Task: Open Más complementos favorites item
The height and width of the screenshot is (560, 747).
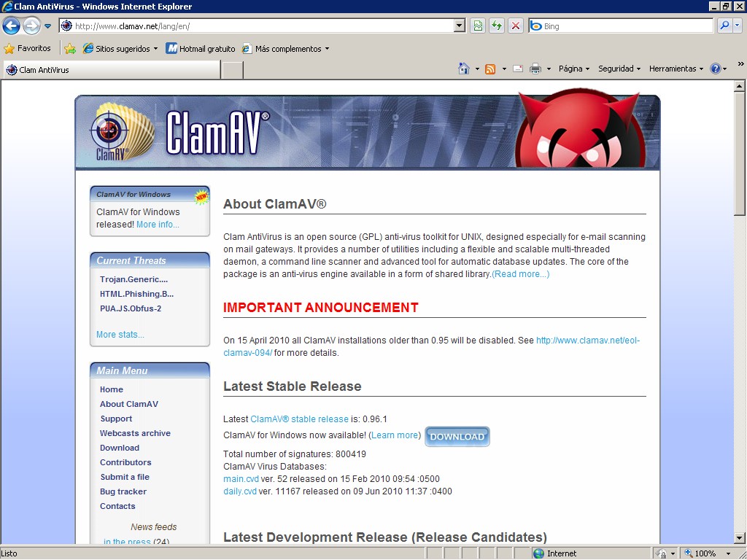Action: pyautogui.click(x=285, y=49)
